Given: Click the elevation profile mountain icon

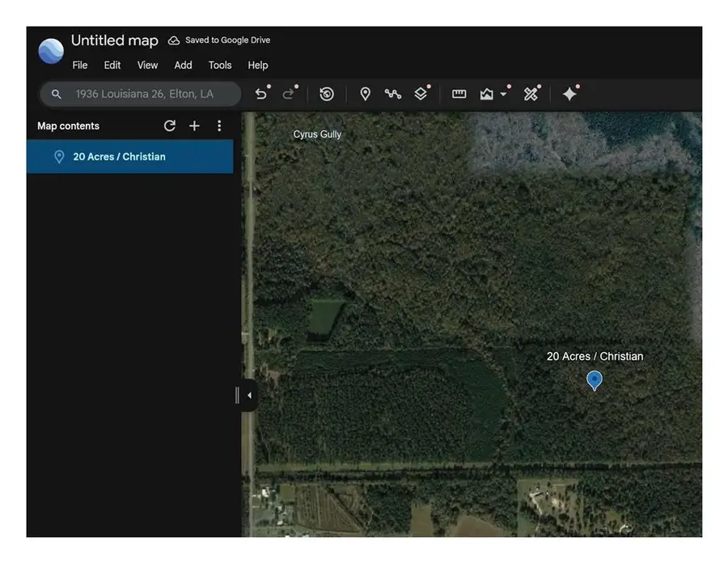Looking at the screenshot, I should (487, 94).
